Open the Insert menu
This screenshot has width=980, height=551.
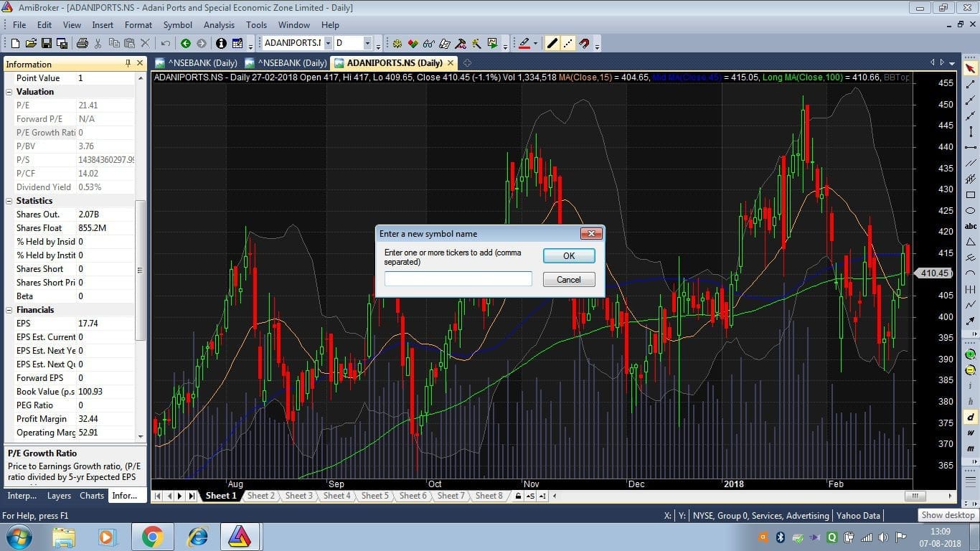103,24
